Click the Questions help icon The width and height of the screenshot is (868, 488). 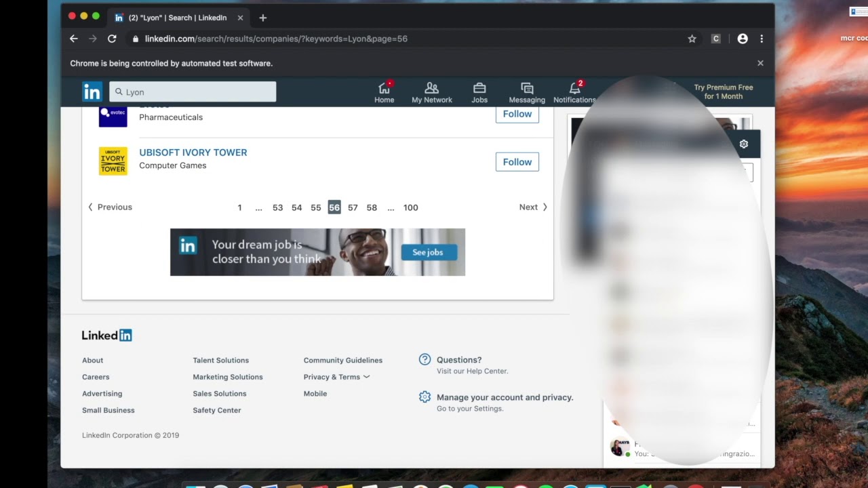coord(425,359)
